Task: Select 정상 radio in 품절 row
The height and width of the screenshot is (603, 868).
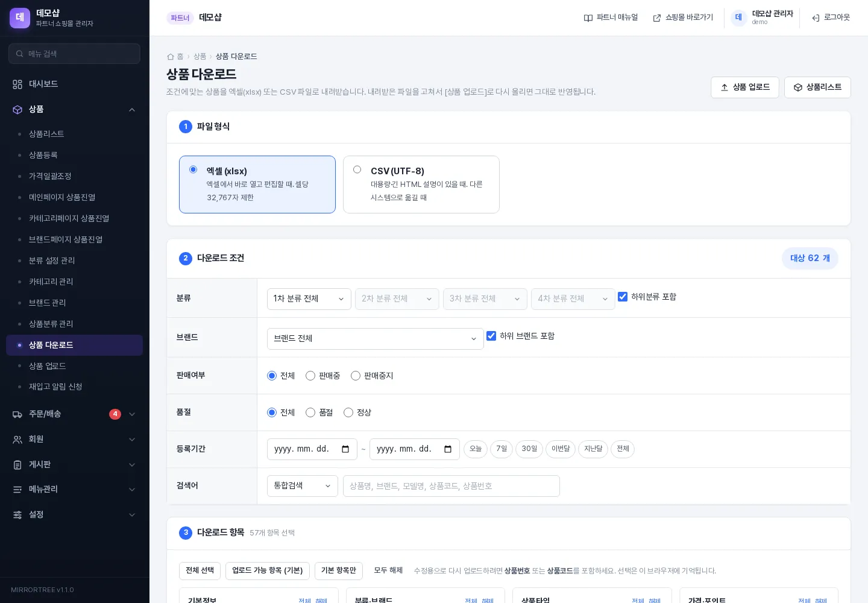Action: click(x=348, y=412)
